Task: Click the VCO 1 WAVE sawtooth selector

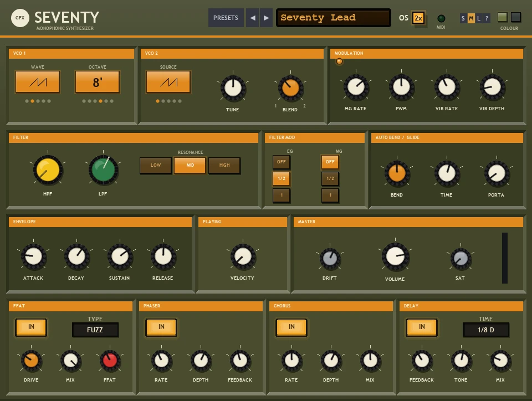Action: [x=38, y=81]
